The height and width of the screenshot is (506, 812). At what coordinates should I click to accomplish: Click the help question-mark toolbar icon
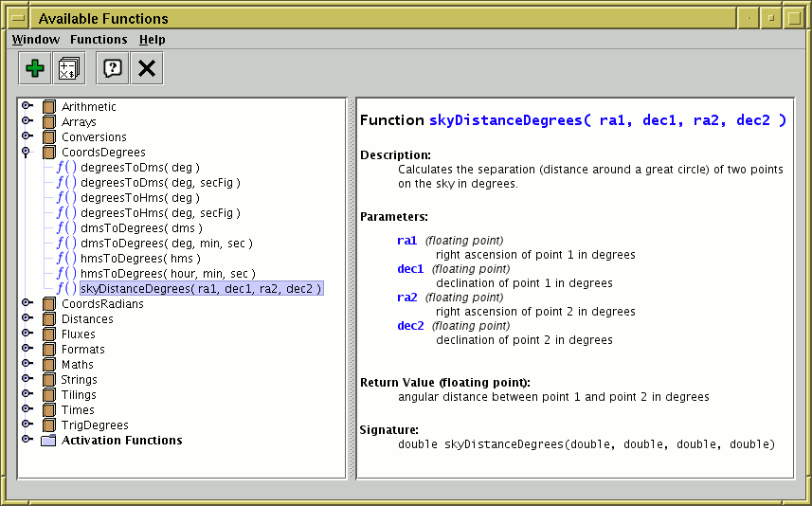[112, 68]
